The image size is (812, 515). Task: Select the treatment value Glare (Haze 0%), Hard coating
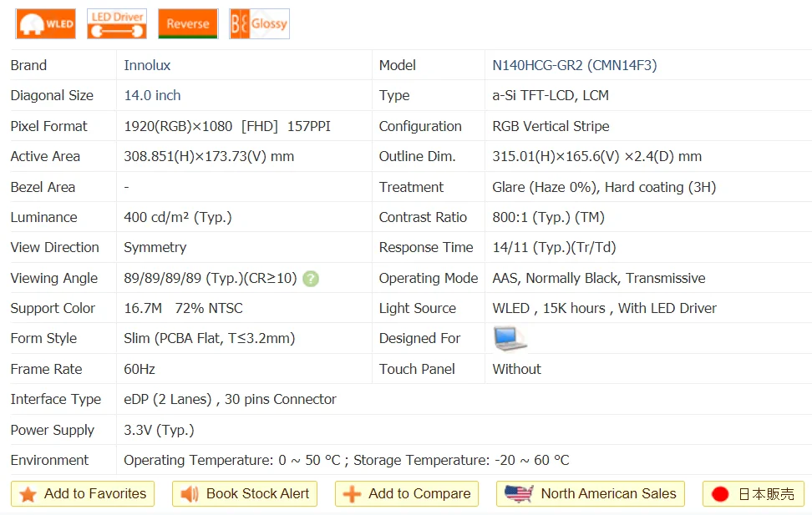[604, 187]
